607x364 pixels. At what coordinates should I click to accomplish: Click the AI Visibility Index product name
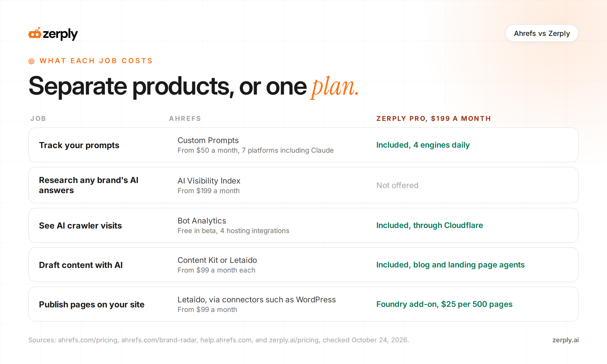209,181
